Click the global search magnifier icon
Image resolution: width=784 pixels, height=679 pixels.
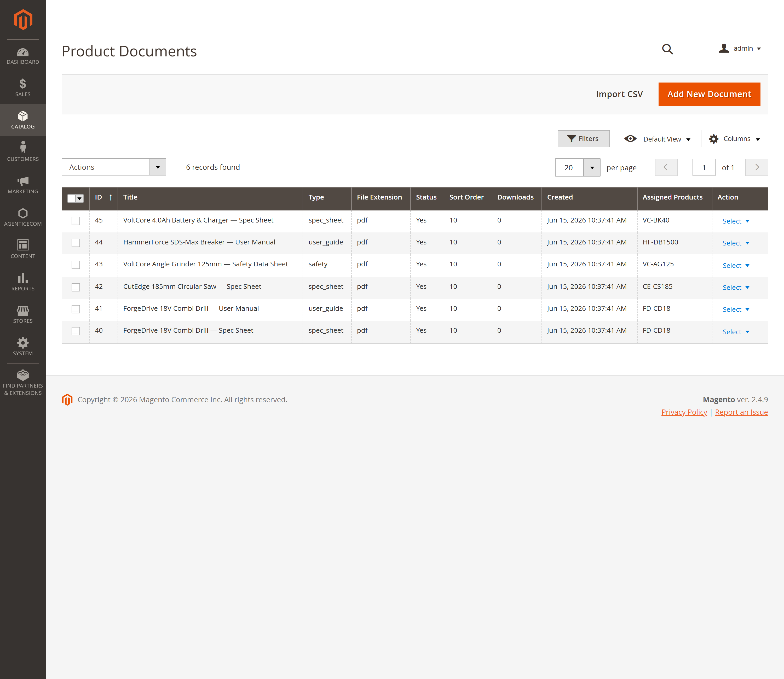click(667, 49)
